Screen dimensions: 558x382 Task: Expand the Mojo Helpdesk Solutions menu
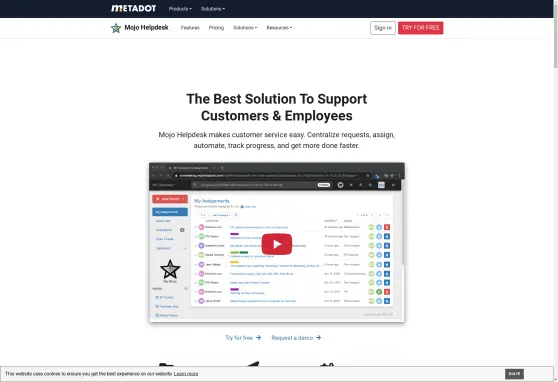click(x=245, y=28)
